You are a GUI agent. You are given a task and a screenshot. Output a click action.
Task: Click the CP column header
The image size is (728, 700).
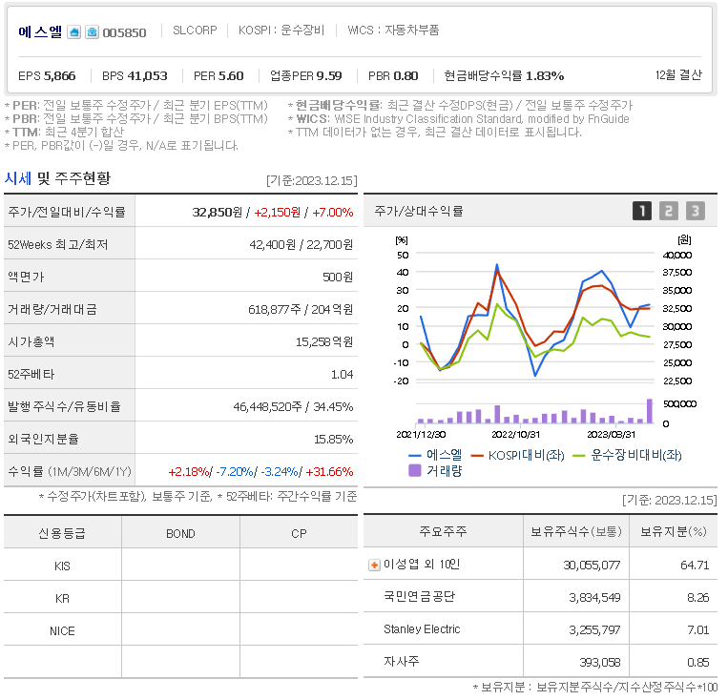tap(299, 534)
